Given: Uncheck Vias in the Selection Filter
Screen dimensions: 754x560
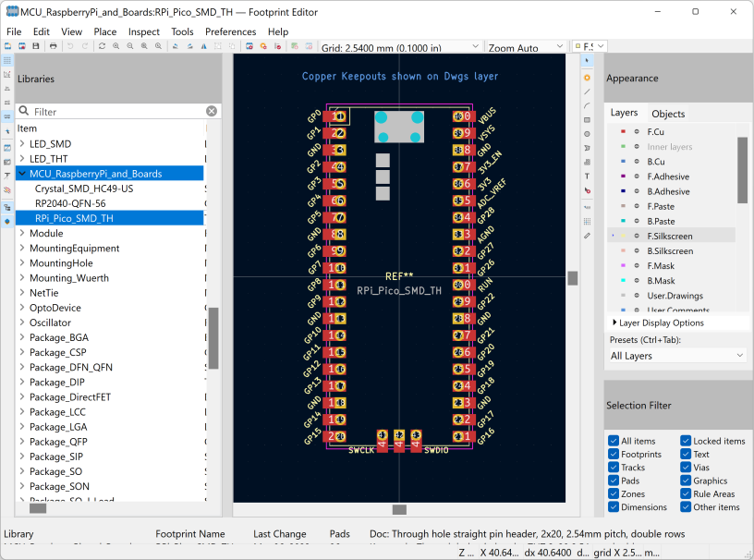Looking at the screenshot, I should (x=684, y=467).
